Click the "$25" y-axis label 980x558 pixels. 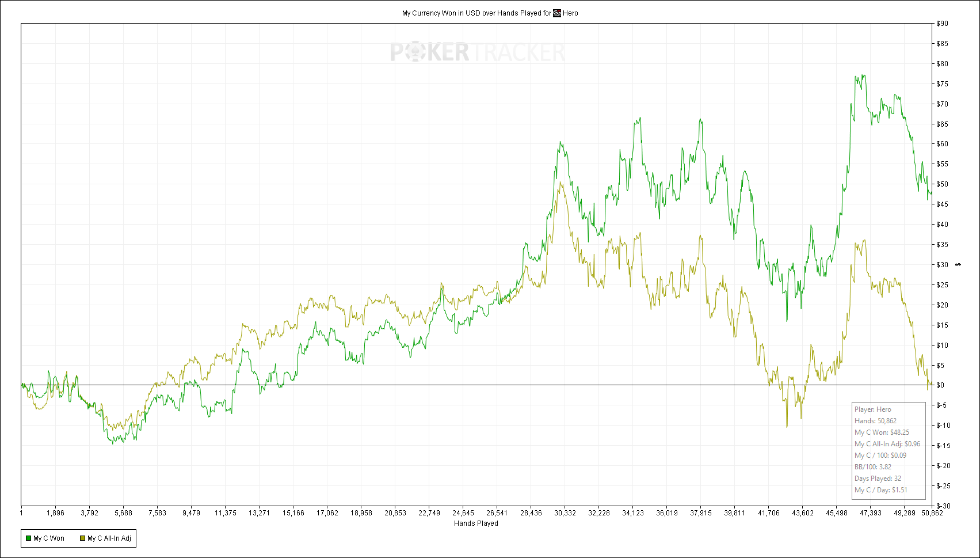tap(942, 285)
